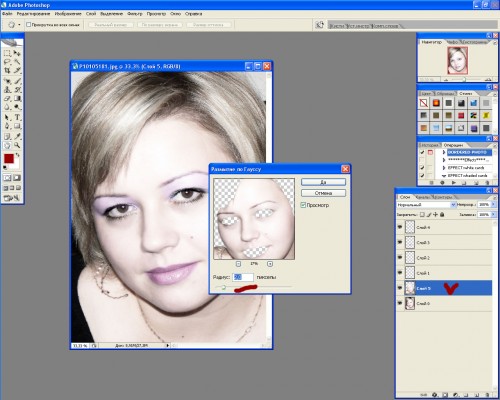Select the History Brush tool

(x=17, y=90)
